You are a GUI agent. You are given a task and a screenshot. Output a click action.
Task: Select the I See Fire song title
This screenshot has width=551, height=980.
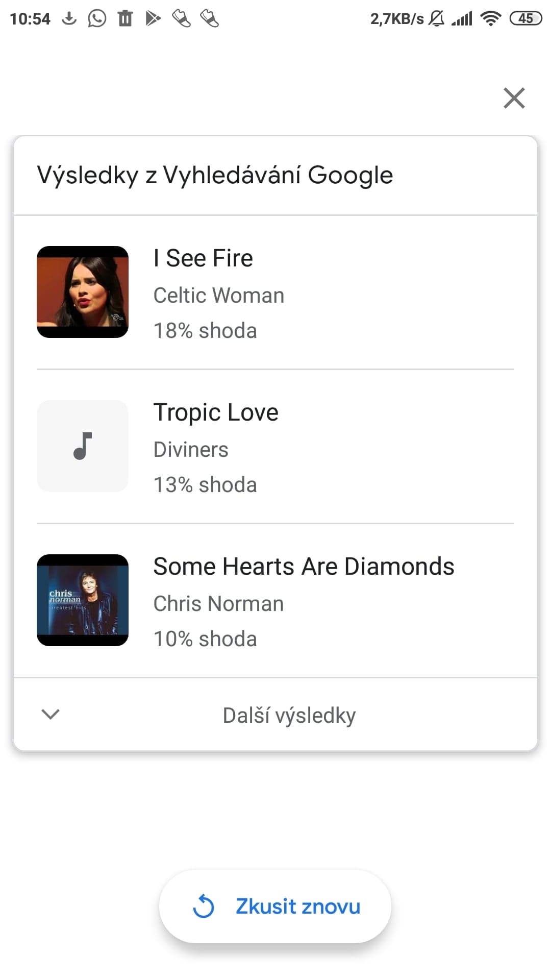[x=203, y=258]
